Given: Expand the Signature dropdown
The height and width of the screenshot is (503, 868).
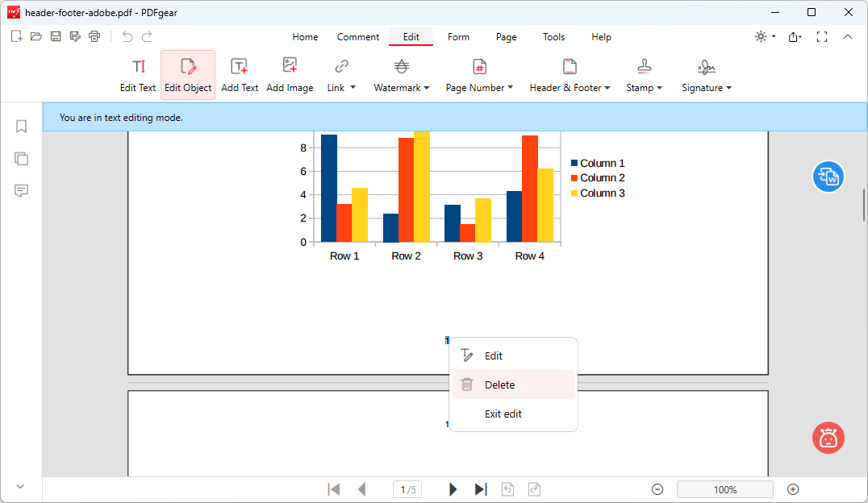Looking at the screenshot, I should (706, 75).
